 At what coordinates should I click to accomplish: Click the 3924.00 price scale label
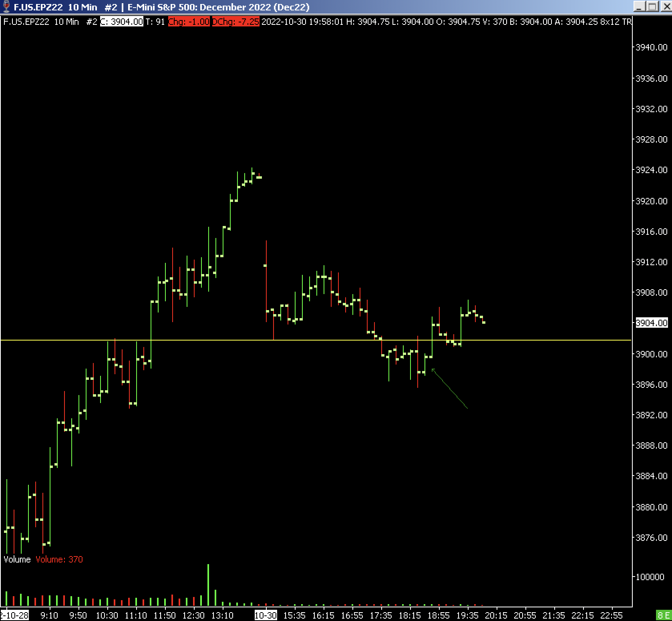coord(652,170)
